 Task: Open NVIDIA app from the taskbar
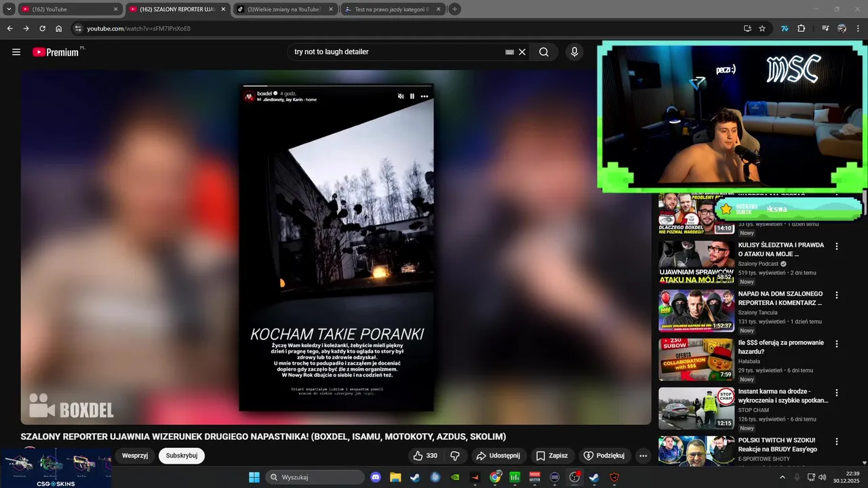tap(455, 477)
